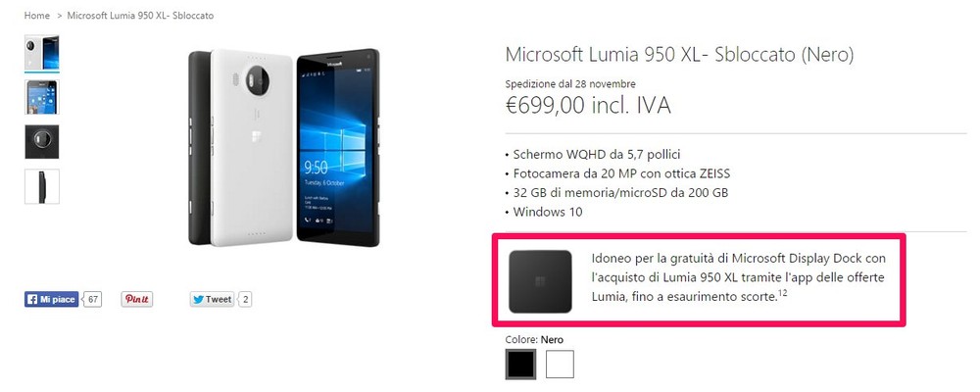Click the Microsoft Lumia 950 XL breadcrumb link
The width and height of the screenshot is (980, 392).
[x=140, y=16]
